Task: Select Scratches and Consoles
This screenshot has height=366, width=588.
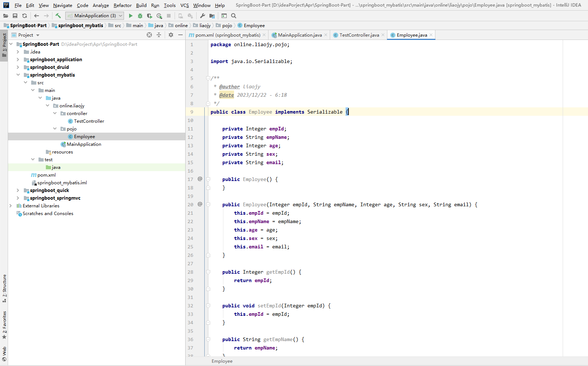Action: point(48,213)
